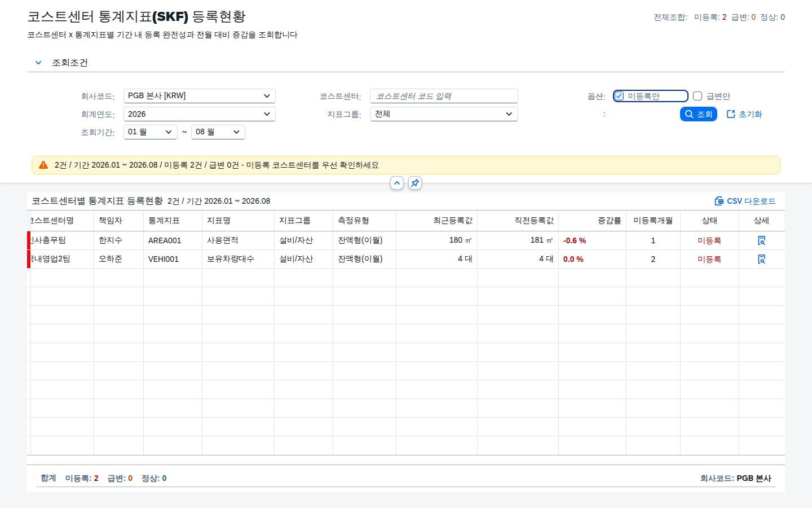Click header summary 미등록: 2

click(x=710, y=17)
